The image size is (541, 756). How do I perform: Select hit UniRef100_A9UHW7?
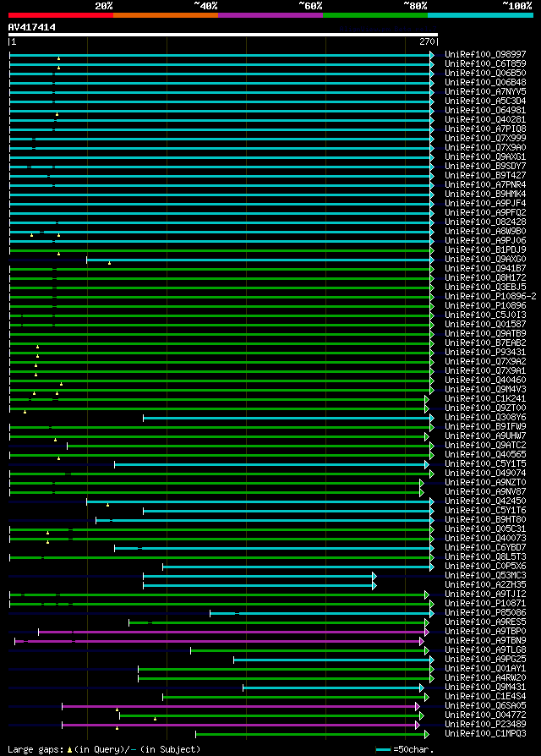coord(485,436)
